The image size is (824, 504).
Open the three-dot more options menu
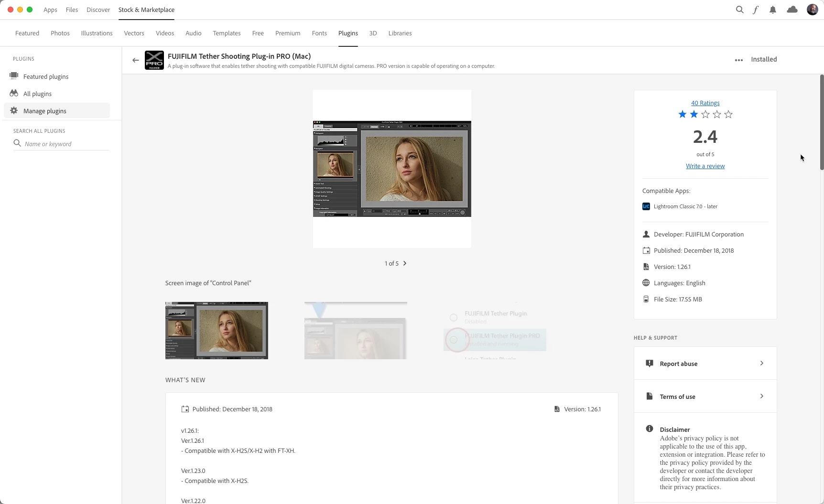pos(739,60)
